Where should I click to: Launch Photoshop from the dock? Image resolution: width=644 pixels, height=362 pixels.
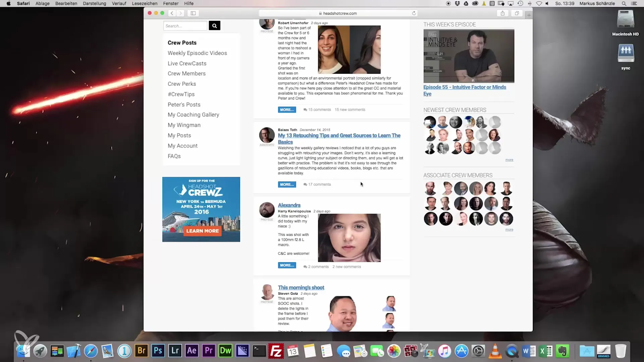pos(158,351)
